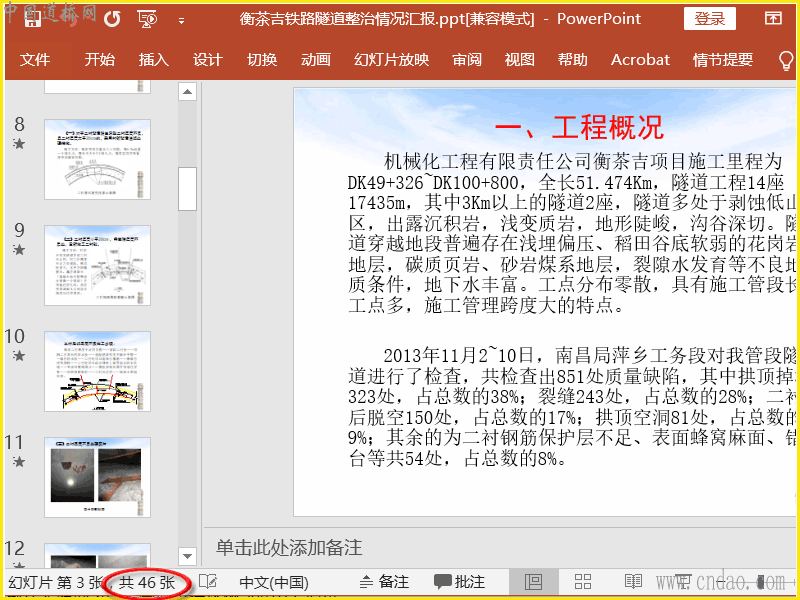Click the animation star under slide 10 number
Image resolution: width=800 pixels, height=600 pixels.
19,356
